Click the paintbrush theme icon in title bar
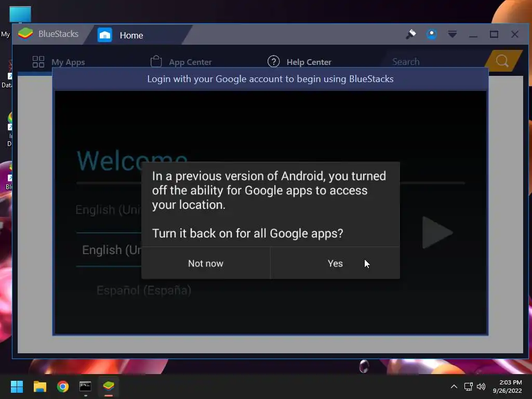Image resolution: width=532 pixels, height=399 pixels. coord(411,34)
